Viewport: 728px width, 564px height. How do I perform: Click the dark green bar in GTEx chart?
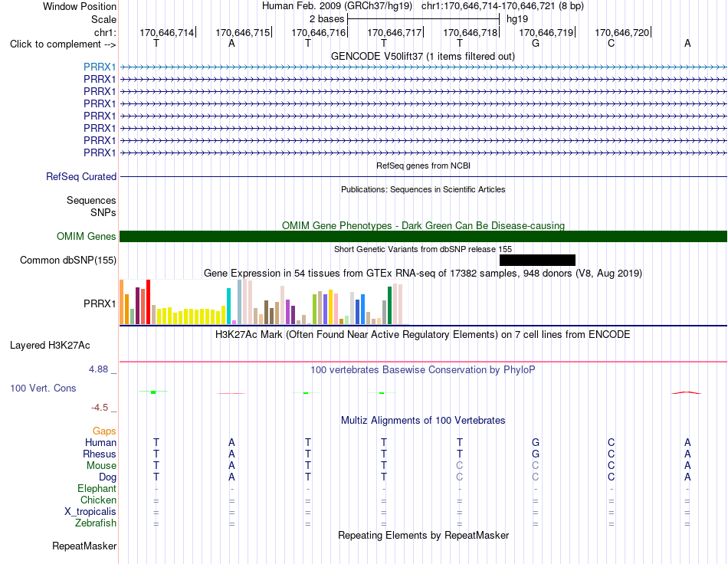click(x=389, y=305)
